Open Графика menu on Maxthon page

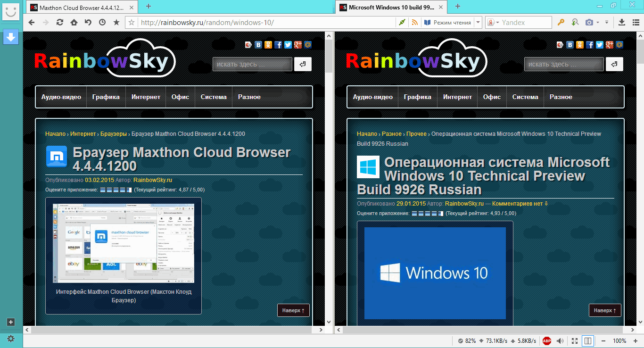click(106, 97)
